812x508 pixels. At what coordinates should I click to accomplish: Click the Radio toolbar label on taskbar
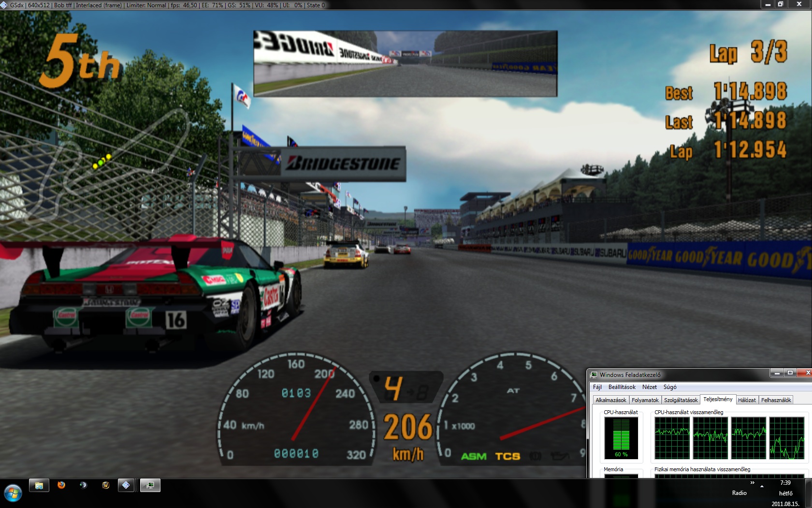tap(739, 493)
